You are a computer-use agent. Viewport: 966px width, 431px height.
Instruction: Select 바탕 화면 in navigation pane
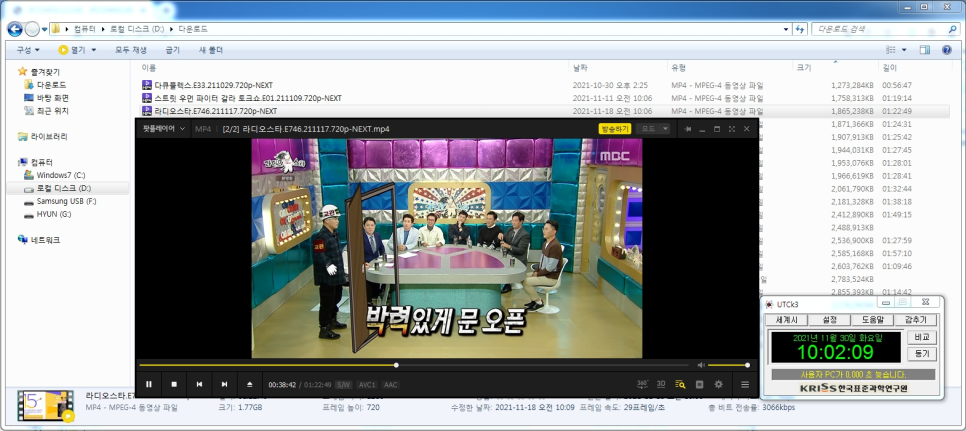tap(52, 98)
